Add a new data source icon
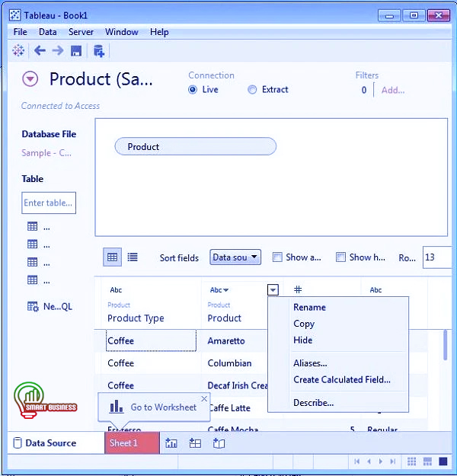457x476 pixels. 99,51
